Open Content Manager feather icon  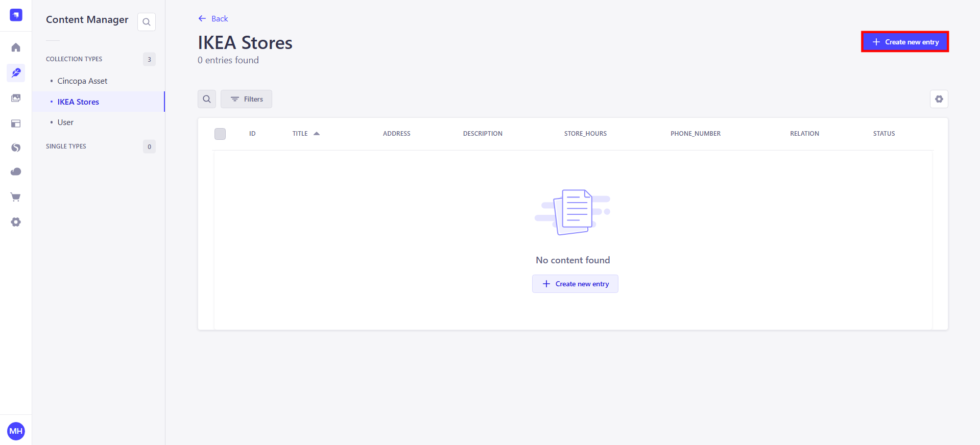tap(16, 72)
